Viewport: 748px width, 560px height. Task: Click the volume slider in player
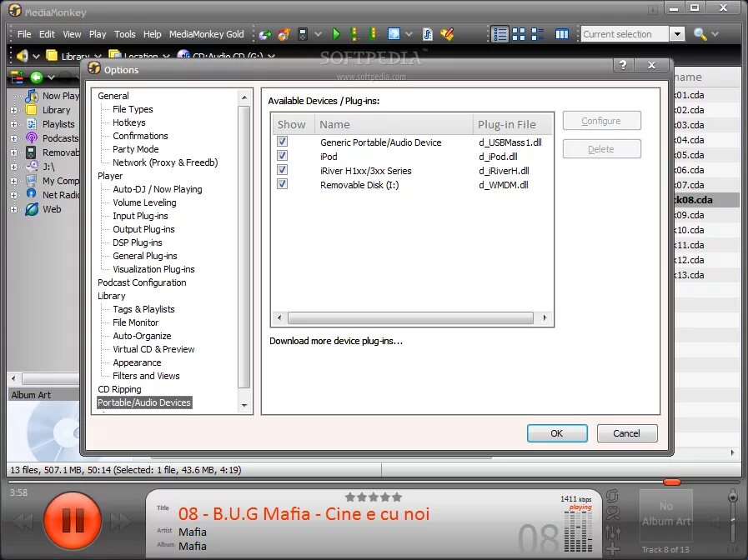tap(733, 517)
